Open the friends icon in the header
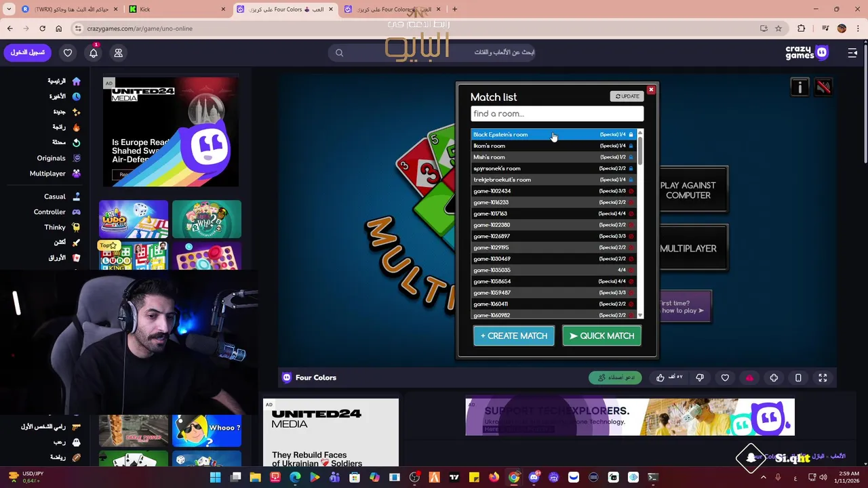868x488 pixels. 118,53
